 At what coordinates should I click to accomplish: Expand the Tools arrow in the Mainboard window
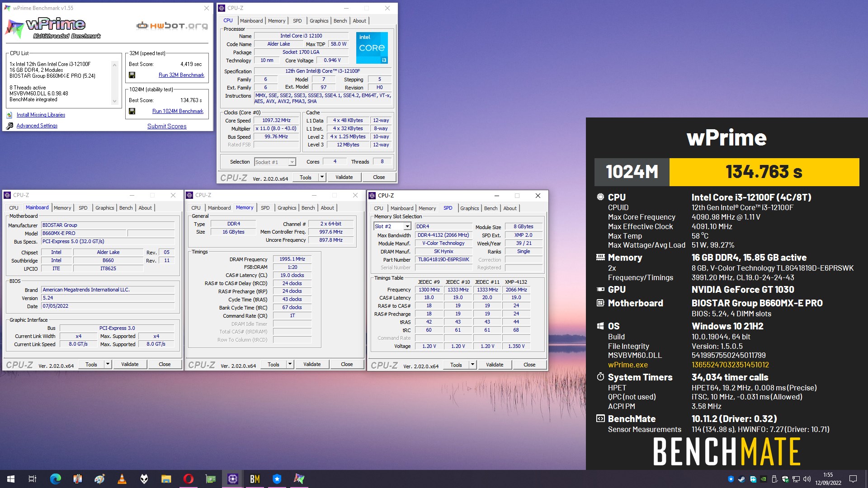coord(108,364)
